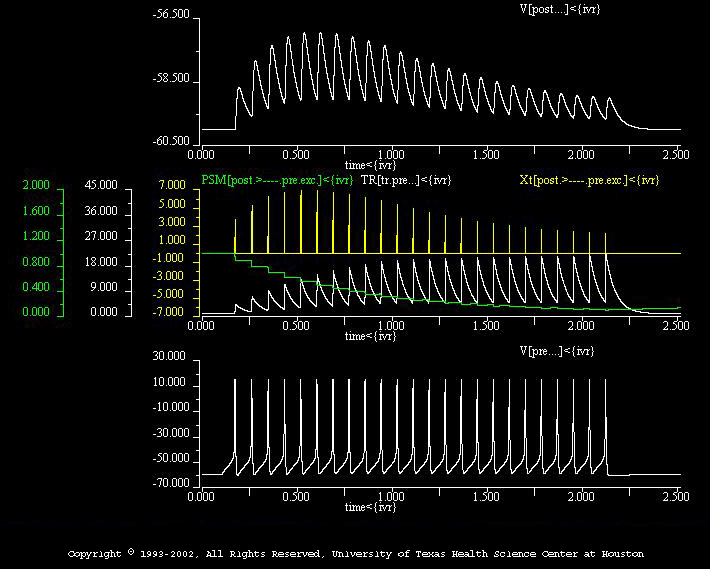Viewport: 710px width, 569px height.
Task: Select the green PSM[post.>----.pre.exc.] legend label
Action: pos(277,180)
